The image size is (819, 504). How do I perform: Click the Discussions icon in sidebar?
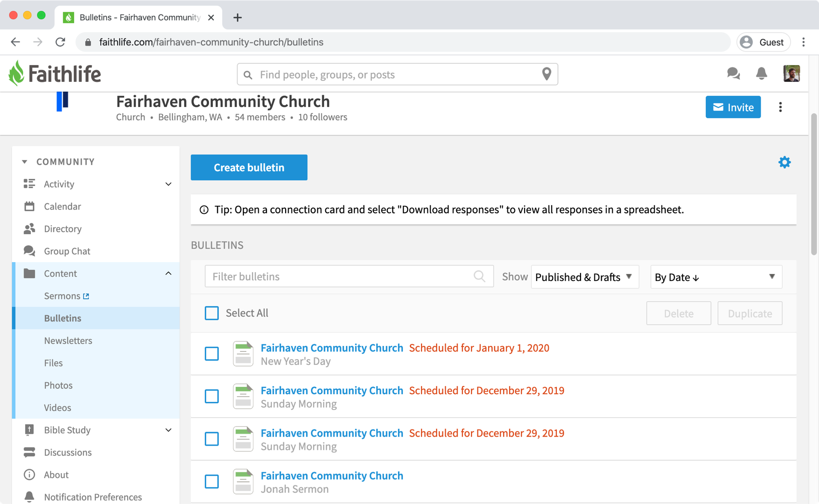(29, 452)
